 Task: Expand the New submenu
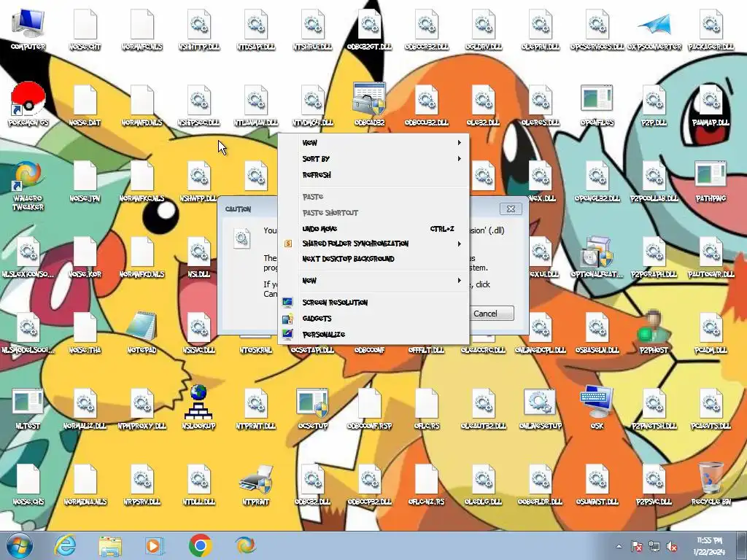[x=374, y=281]
